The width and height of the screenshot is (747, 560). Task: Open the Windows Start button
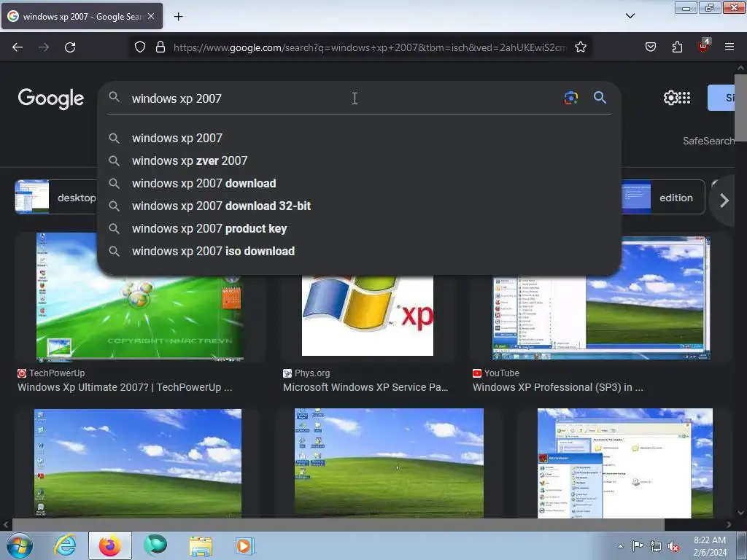[20, 545]
